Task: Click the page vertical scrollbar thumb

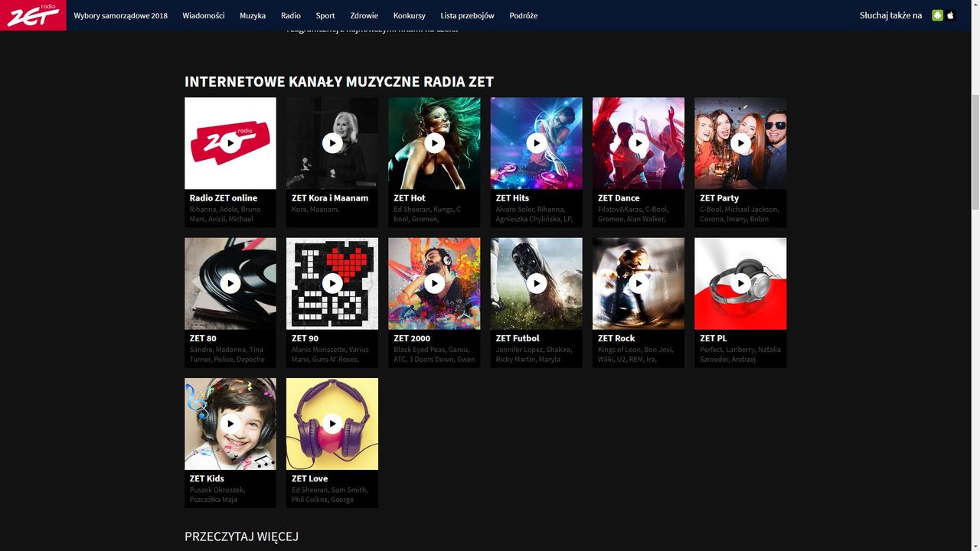Action: tap(975, 151)
